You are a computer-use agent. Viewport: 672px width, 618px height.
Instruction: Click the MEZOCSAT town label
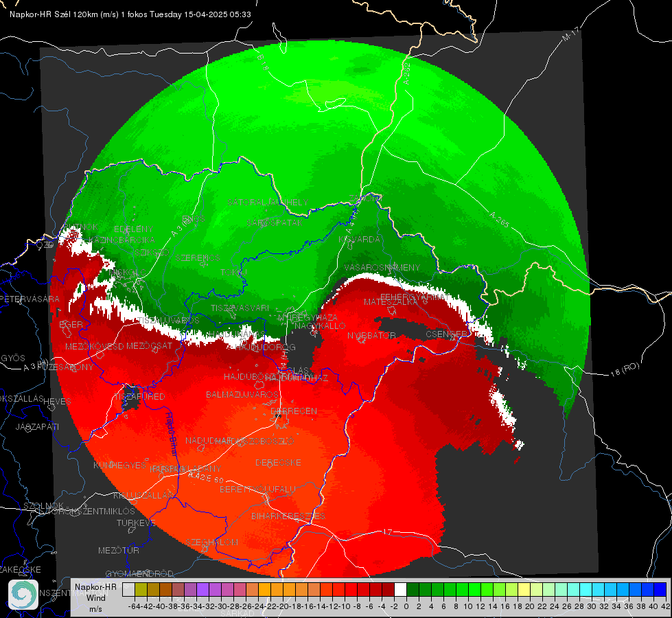click(150, 345)
